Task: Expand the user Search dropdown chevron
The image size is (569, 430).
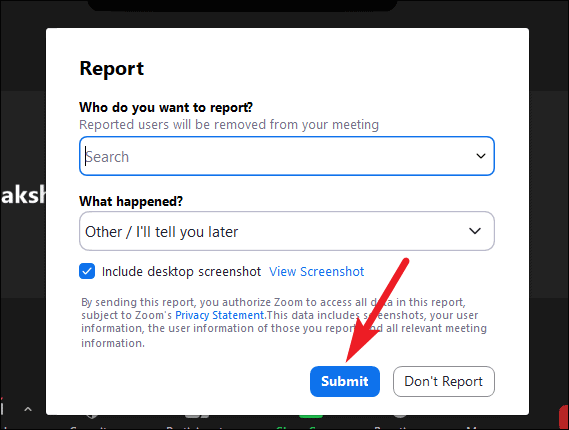Action: [x=481, y=156]
